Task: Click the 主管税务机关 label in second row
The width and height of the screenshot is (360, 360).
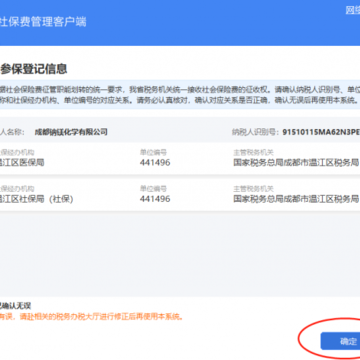Action: (253, 189)
